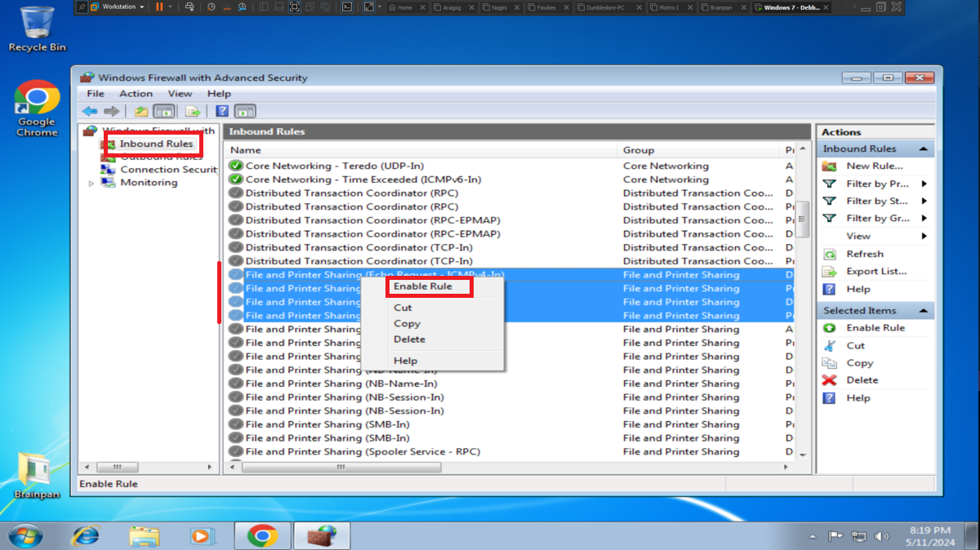The image size is (980, 550).
Task: Open the File menu
Action: (x=96, y=94)
